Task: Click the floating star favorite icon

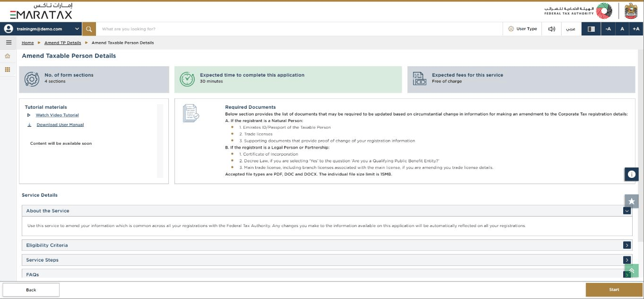Action: 631,201
